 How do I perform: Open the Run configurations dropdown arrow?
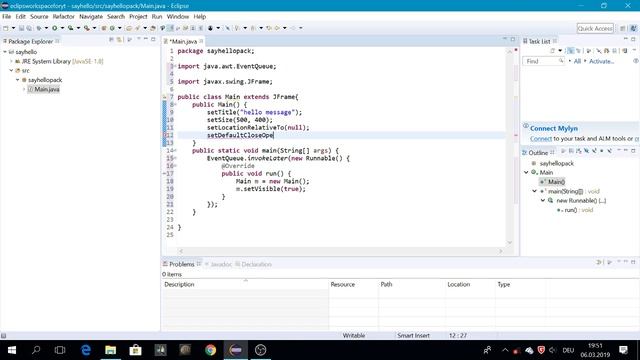click(x=62, y=28)
